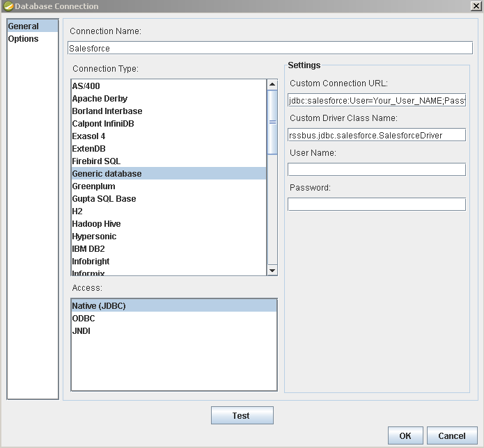Choose JNDI access option

[81, 331]
